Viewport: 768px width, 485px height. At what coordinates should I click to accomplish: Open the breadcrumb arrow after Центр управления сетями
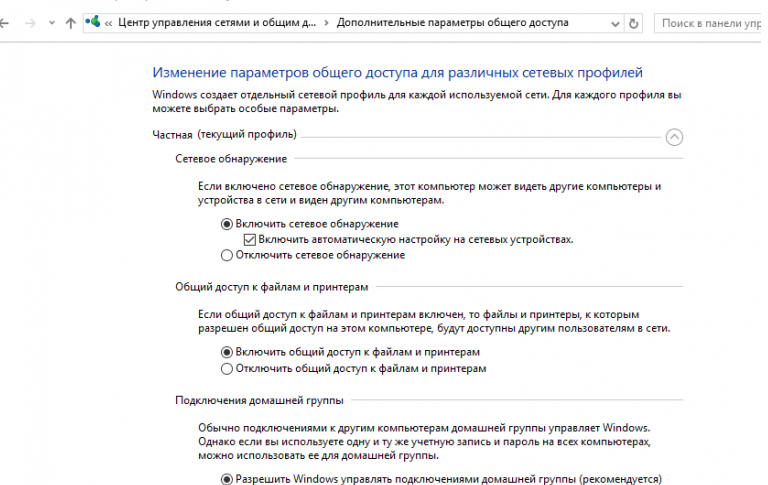[325, 22]
